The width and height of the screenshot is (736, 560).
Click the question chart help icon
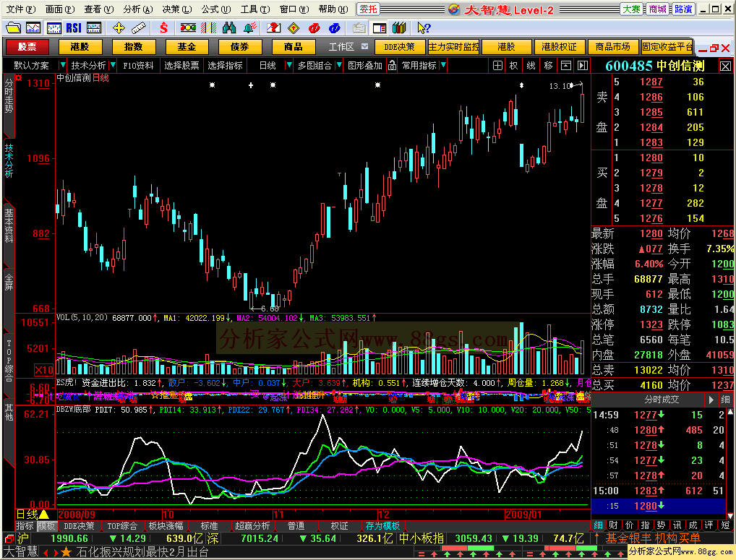273,28
